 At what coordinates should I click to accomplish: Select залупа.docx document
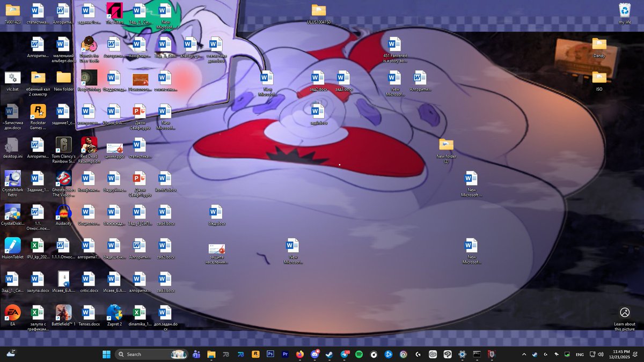(38, 282)
